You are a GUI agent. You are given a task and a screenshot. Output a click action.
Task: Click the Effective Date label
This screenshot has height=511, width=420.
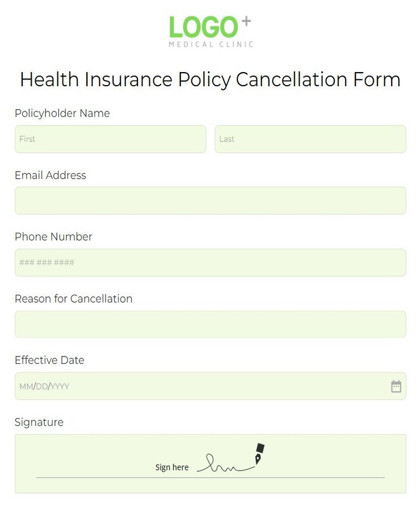(50, 360)
